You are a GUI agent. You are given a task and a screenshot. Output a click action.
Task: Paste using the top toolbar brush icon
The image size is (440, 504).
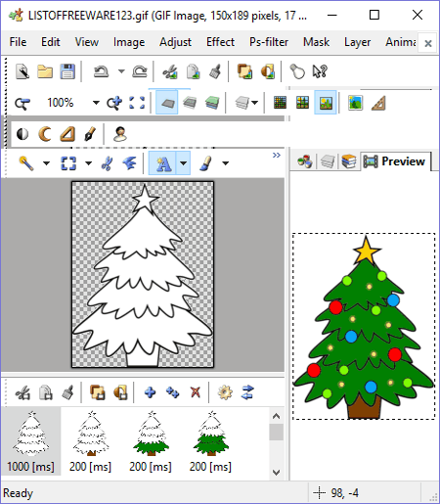click(x=215, y=71)
